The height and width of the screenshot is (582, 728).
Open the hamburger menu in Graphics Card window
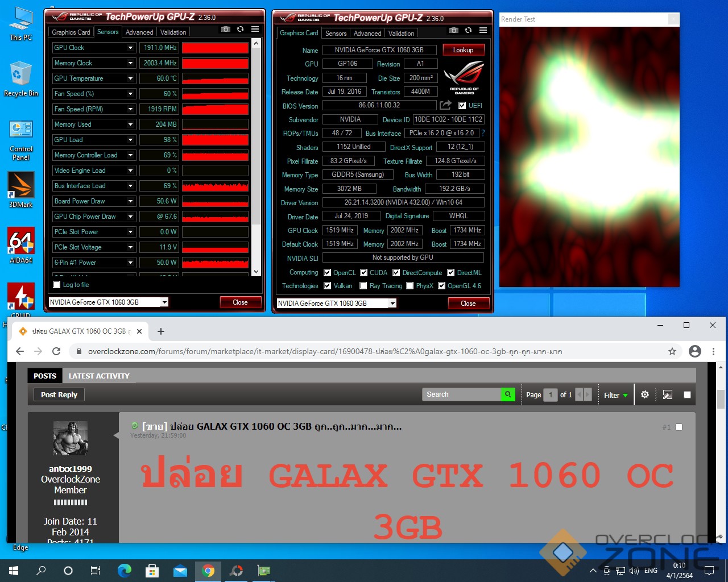pyautogui.click(x=483, y=31)
